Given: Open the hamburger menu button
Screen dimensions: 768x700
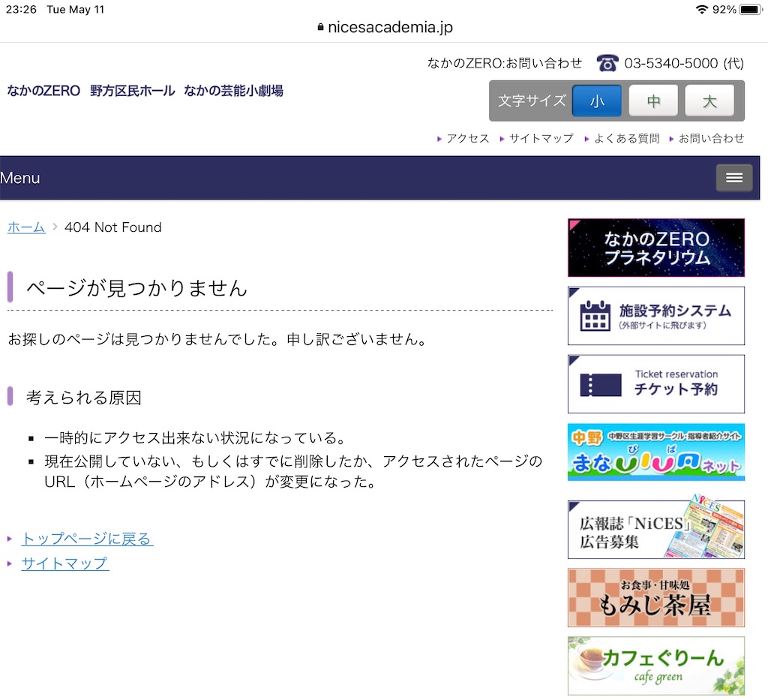Looking at the screenshot, I should click(733, 177).
